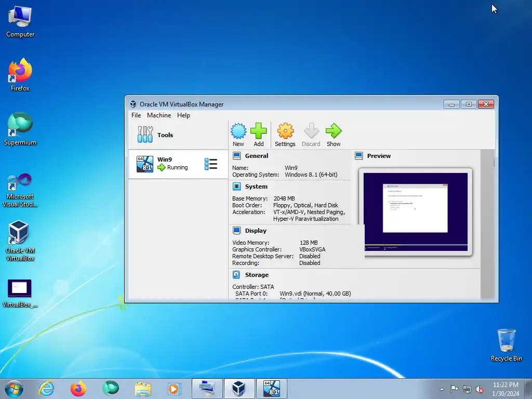Select the Oracle VM VirtualBox desktop shortcut
The height and width of the screenshot is (399, 532).
point(20,241)
